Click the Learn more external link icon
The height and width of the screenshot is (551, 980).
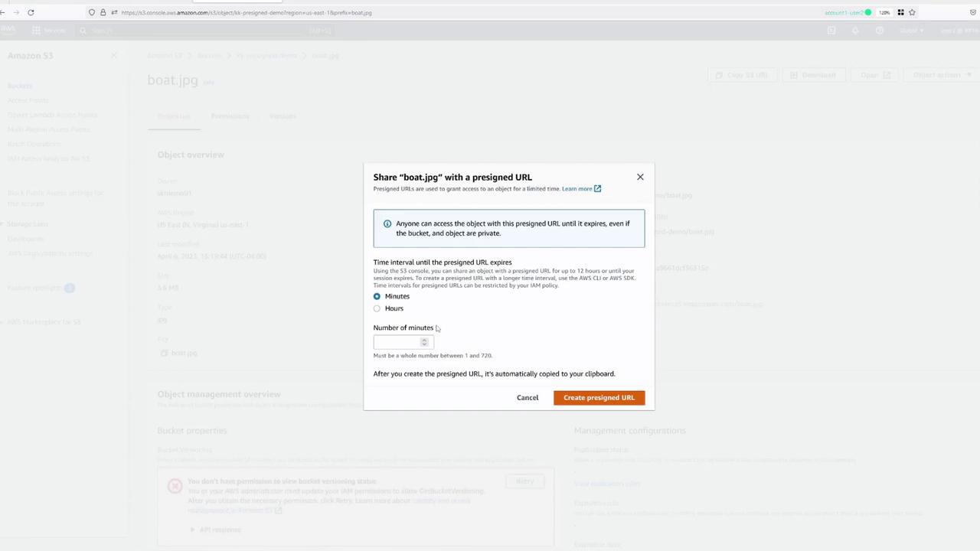(x=597, y=189)
